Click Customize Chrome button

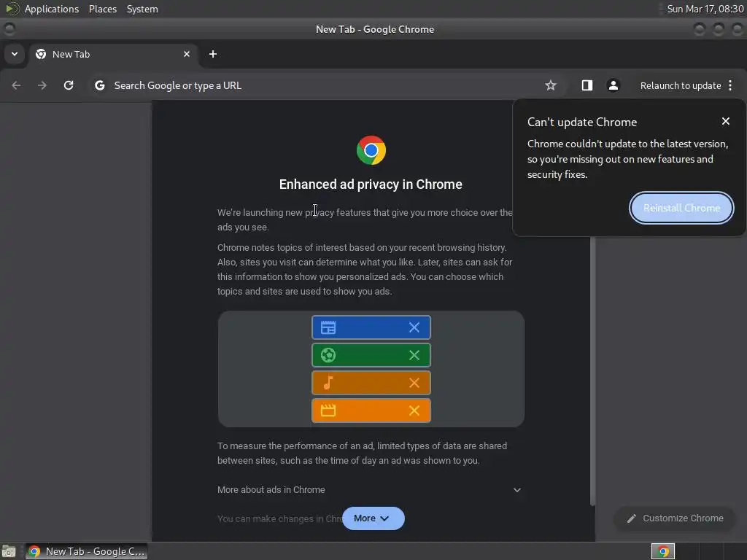coord(675,518)
